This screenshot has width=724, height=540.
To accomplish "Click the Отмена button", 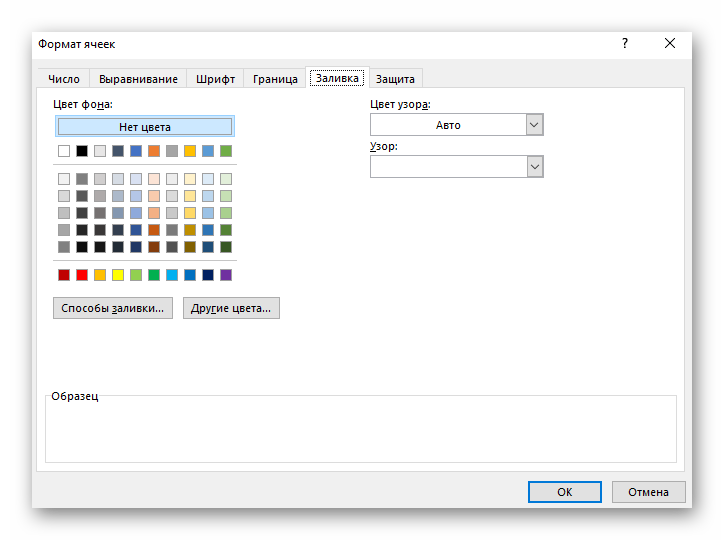I will tap(648, 492).
